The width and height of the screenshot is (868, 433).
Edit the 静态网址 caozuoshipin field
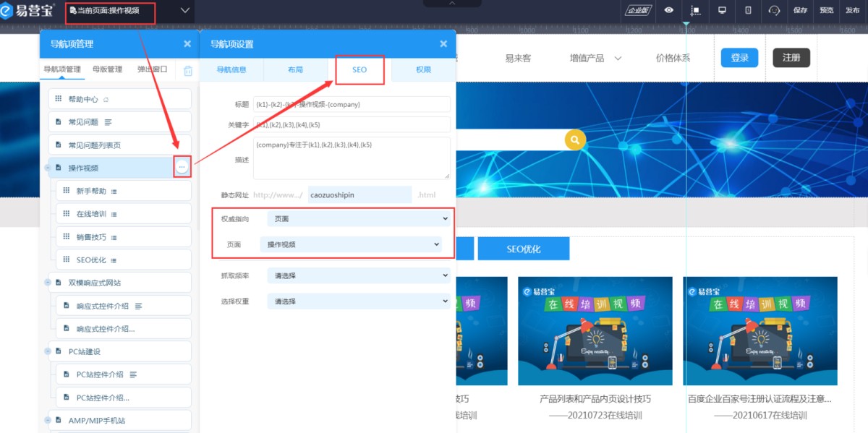pos(359,194)
